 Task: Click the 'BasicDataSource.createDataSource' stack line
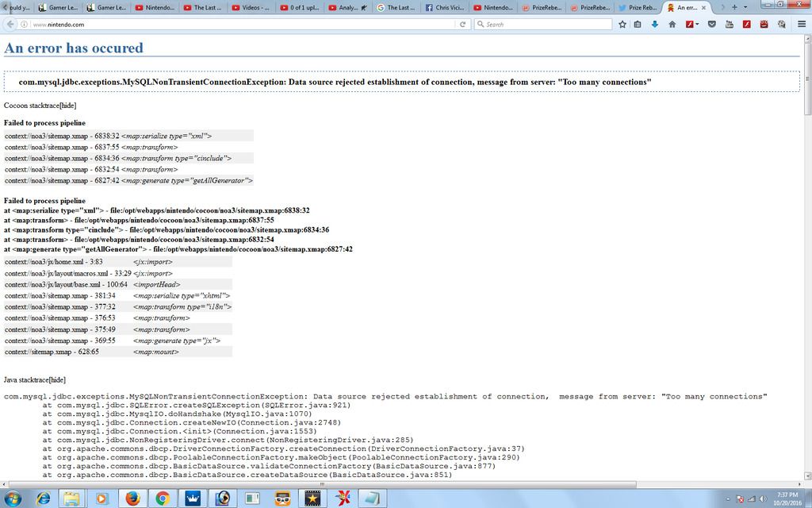[247, 475]
